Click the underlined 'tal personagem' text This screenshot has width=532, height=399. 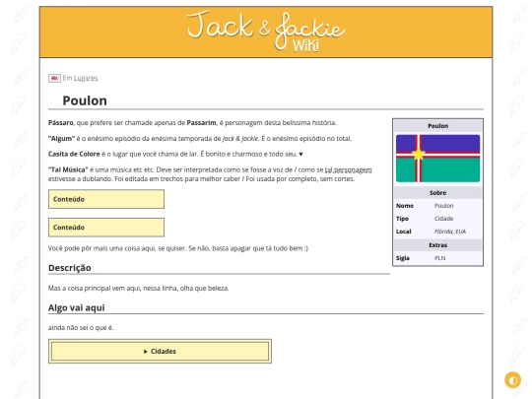[x=348, y=169]
